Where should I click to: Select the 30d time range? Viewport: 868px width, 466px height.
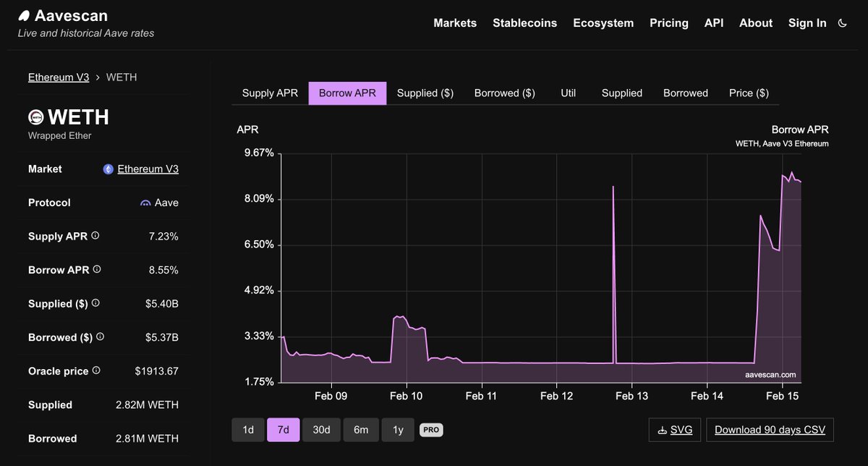tap(321, 430)
